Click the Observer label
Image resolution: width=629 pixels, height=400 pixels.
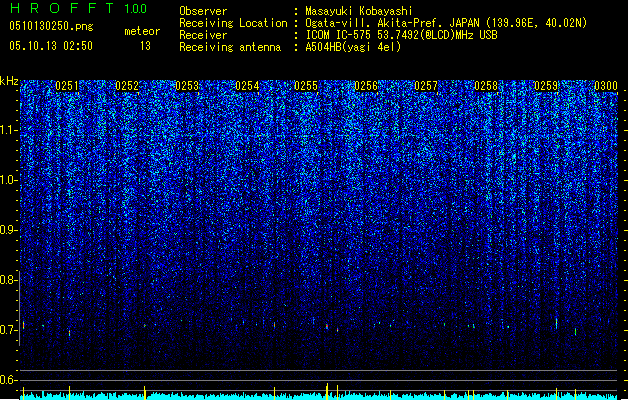click(x=203, y=11)
